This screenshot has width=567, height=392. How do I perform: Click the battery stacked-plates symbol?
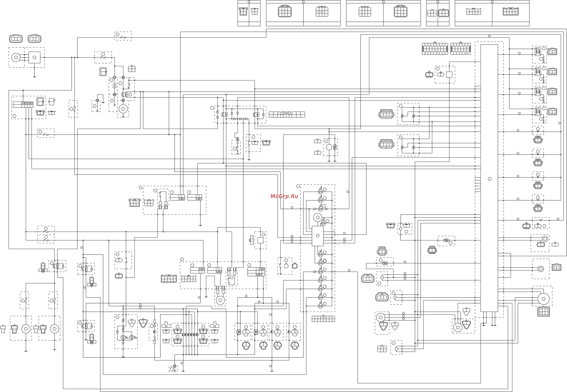coord(115,86)
